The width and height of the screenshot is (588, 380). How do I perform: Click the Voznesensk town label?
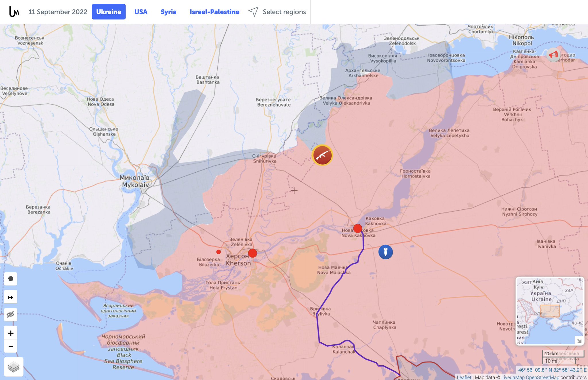coord(30,40)
